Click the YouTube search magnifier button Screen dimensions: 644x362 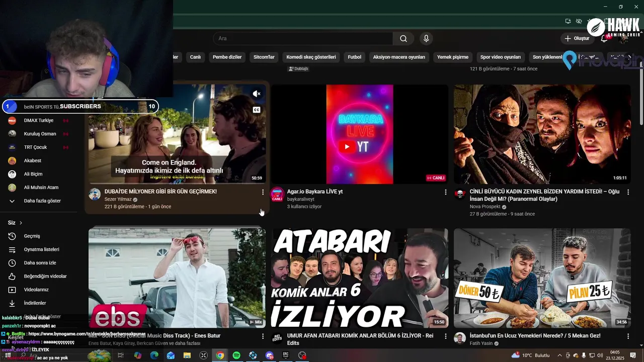point(403,39)
